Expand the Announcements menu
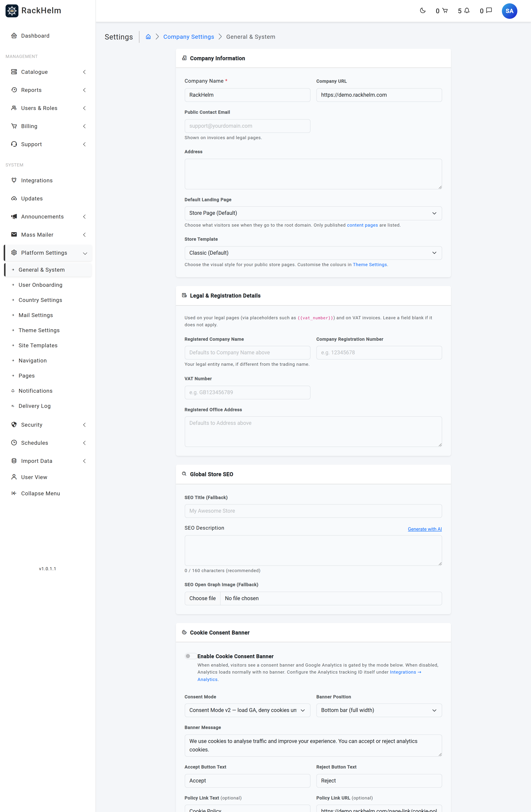 [48, 217]
